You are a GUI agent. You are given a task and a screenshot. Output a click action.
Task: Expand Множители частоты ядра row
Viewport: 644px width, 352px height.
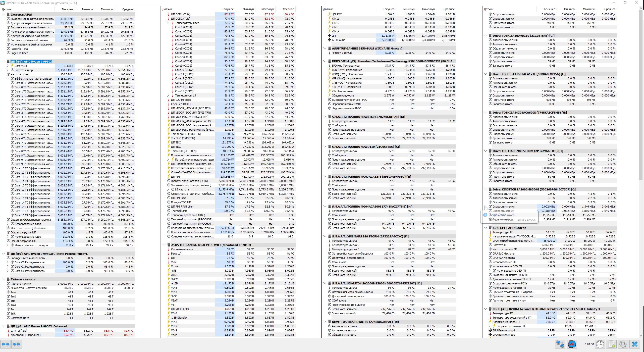tap(8, 245)
